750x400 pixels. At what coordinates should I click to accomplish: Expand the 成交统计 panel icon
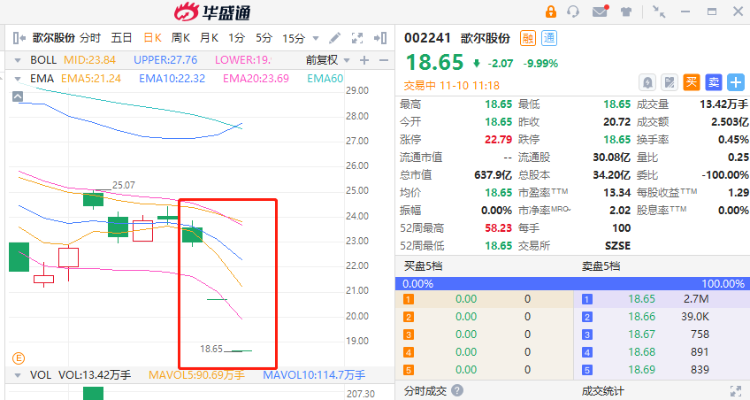[736, 391]
